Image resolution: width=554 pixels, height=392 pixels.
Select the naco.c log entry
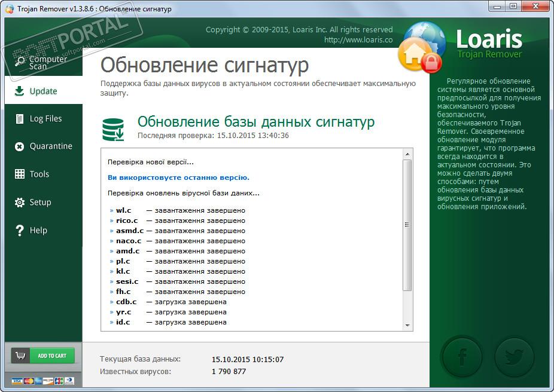177,241
